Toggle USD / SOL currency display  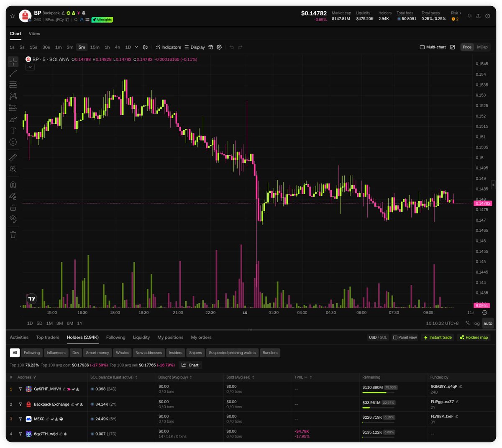378,338
